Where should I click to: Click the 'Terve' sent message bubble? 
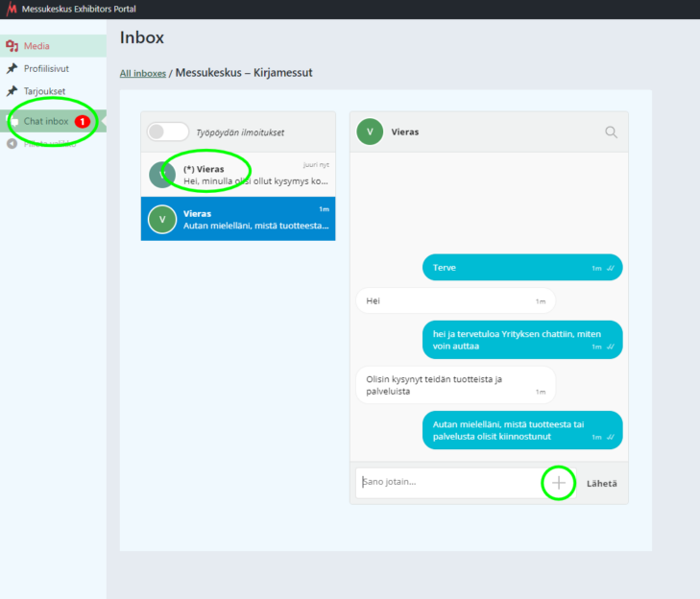[521, 268]
